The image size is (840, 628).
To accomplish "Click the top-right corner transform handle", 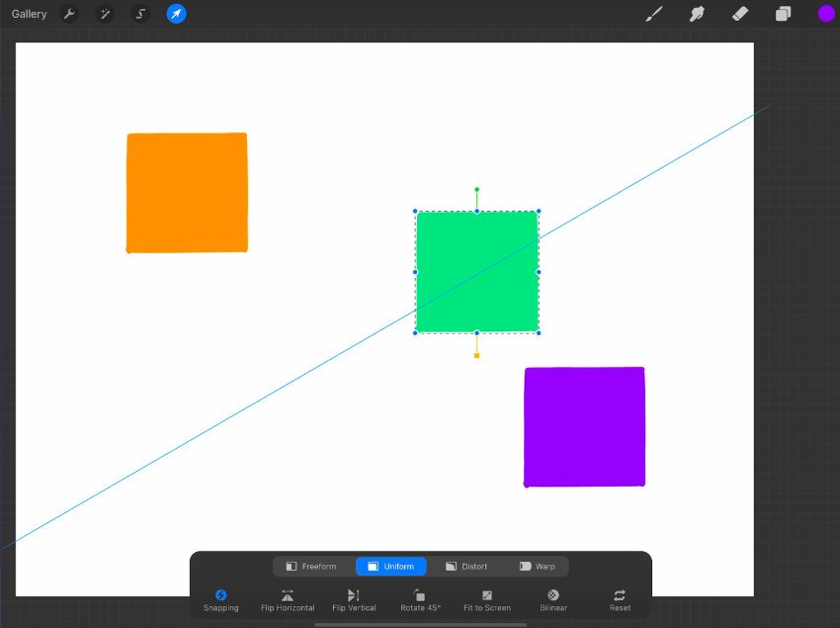I will point(539,212).
